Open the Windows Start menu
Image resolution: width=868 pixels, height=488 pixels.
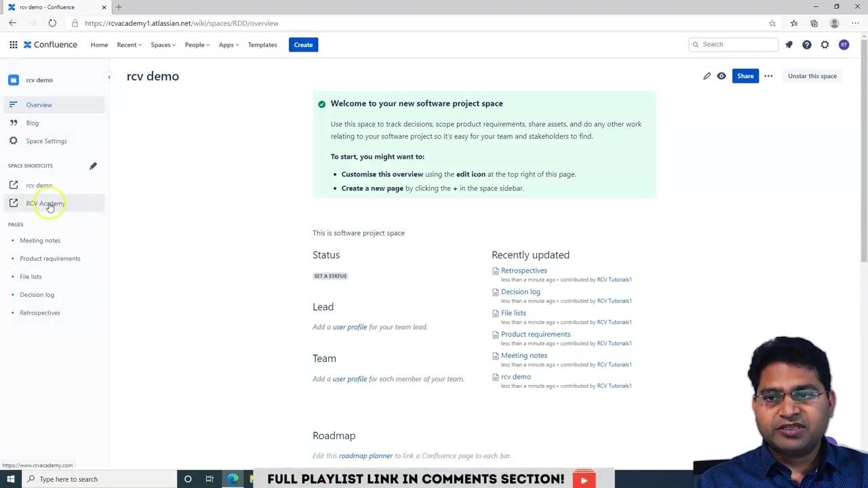tap(10, 479)
